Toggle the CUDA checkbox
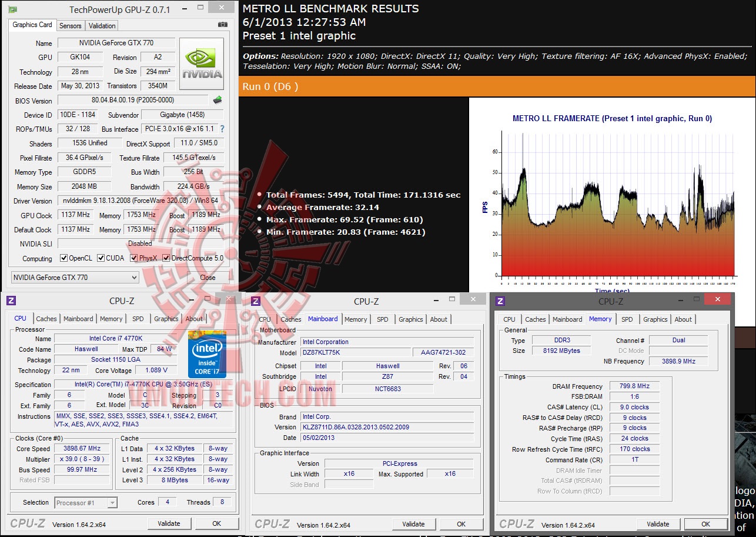This screenshot has height=537, width=756. coord(101,258)
